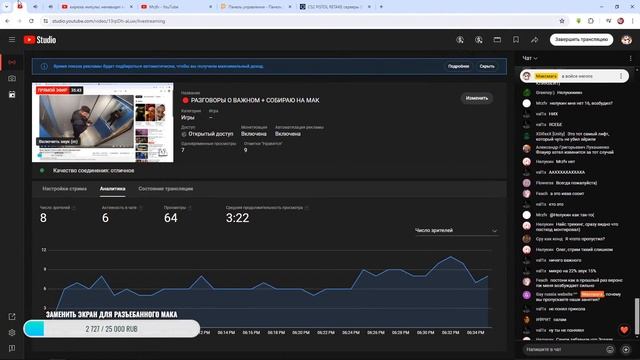
Task: Click the stream preview thumbnail
Action: (102, 122)
